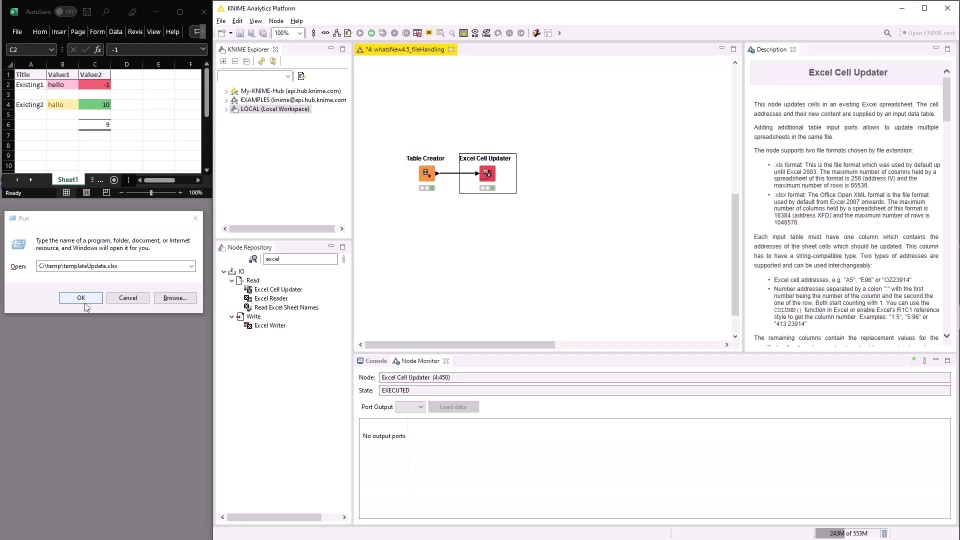Expand Excel Name Box dropdown showing C2
This screenshot has width=960, height=540.
click(50, 50)
